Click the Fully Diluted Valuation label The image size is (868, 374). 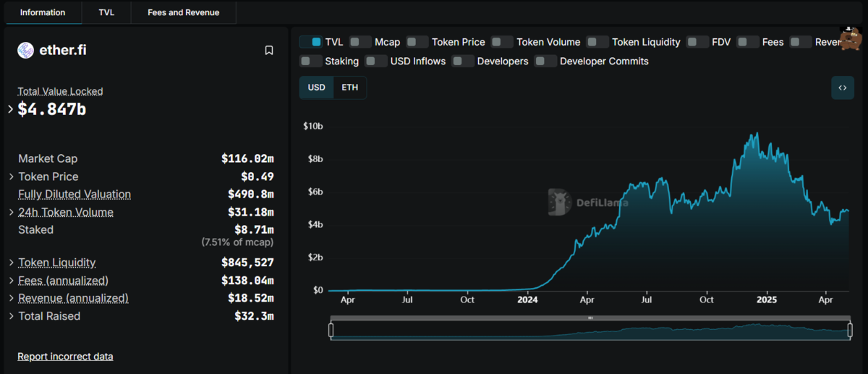(75, 194)
